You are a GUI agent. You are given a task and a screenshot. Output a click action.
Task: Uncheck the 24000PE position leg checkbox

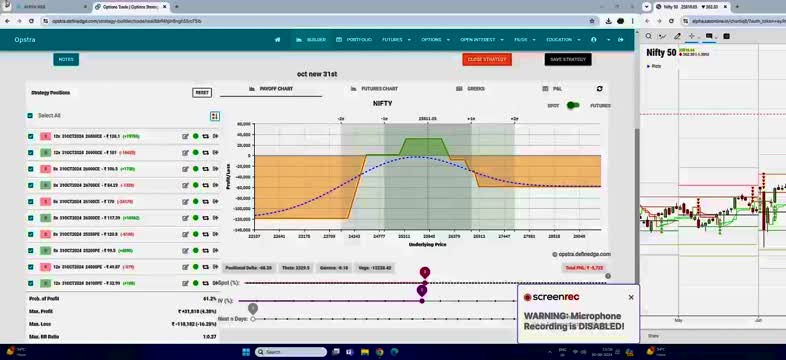pyautogui.click(x=31, y=267)
